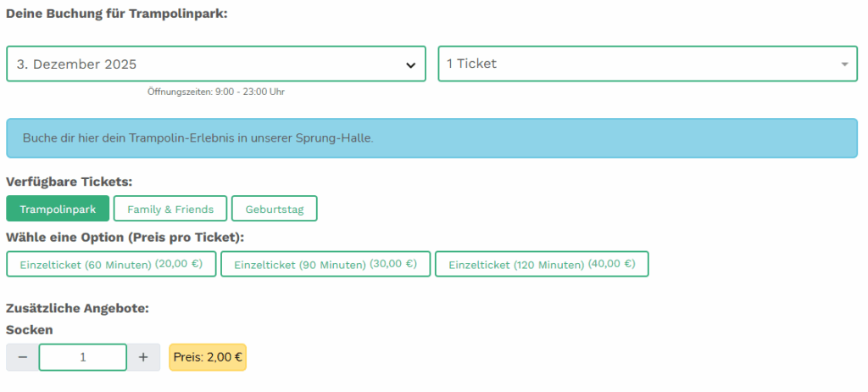
Task: Decrease sock quantity with the minus button
Action: (23, 357)
